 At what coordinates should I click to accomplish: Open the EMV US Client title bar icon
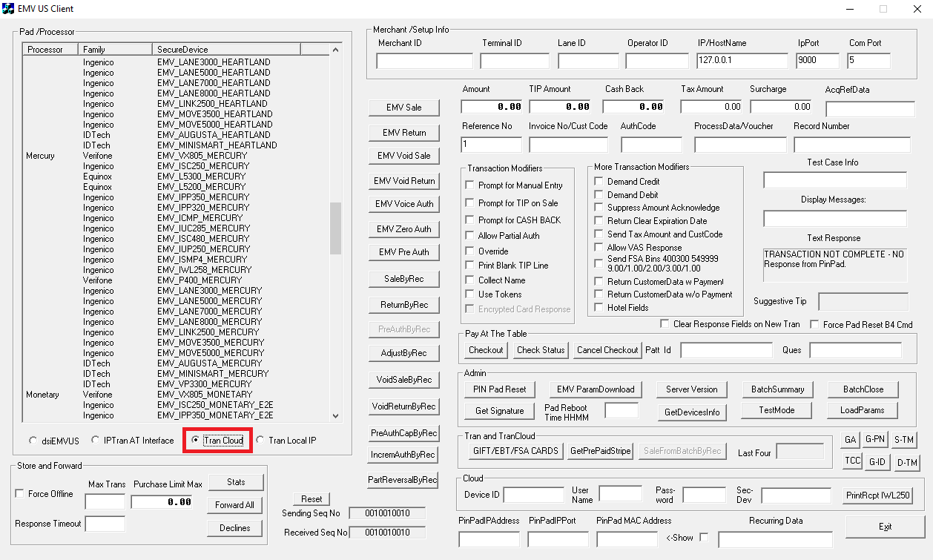click(x=9, y=9)
